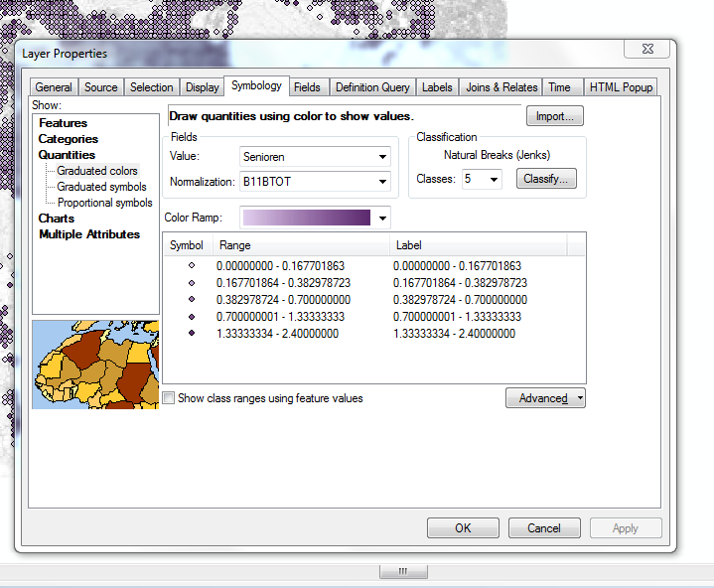Click the Import button
The image size is (714, 588).
554,116
